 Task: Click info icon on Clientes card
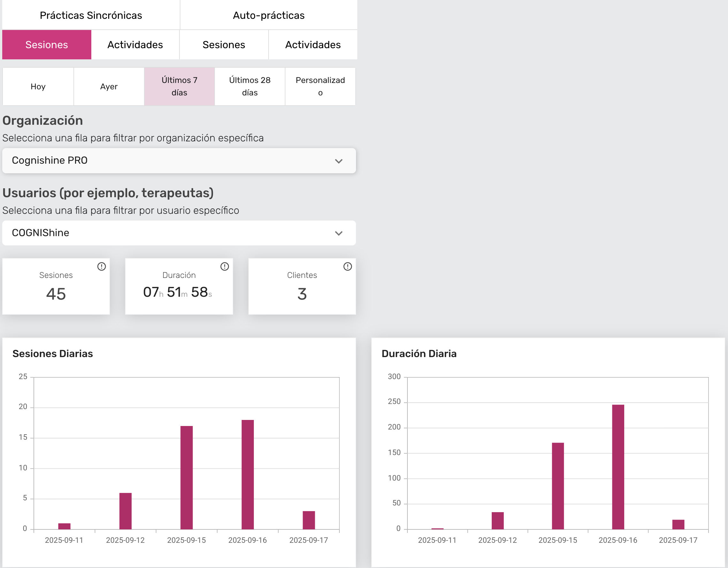pos(347,266)
